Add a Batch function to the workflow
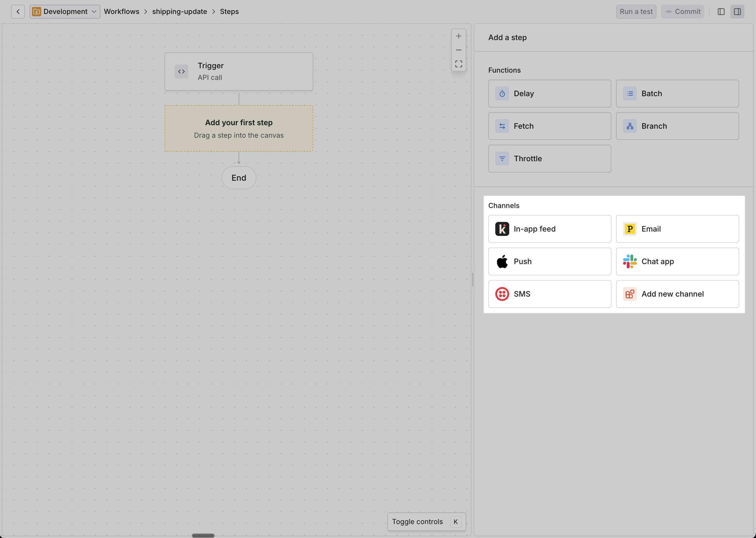The width and height of the screenshot is (756, 538). coord(677,94)
